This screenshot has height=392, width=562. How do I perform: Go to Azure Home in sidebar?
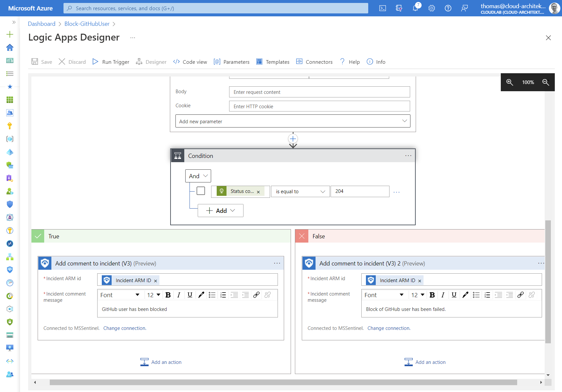[10, 47]
